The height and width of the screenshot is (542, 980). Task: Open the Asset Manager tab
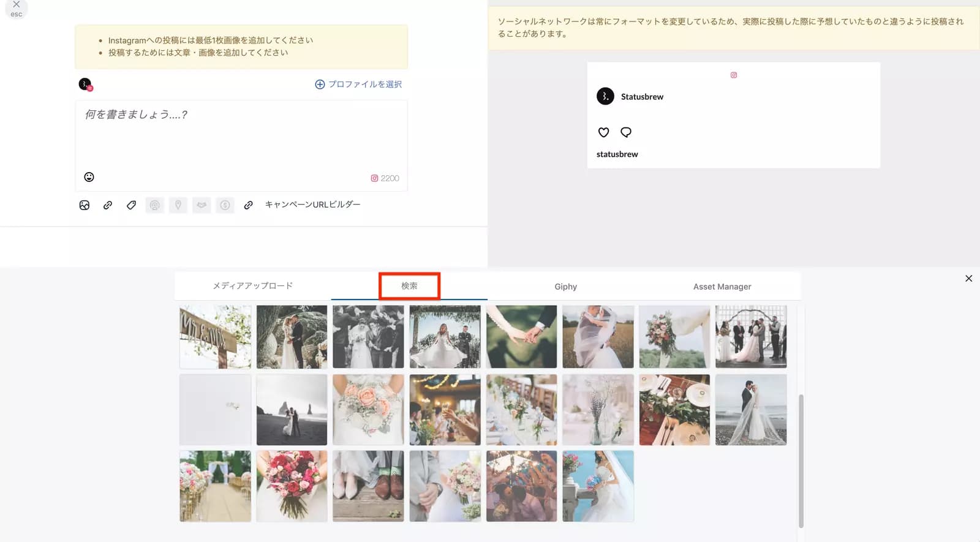pyautogui.click(x=722, y=287)
